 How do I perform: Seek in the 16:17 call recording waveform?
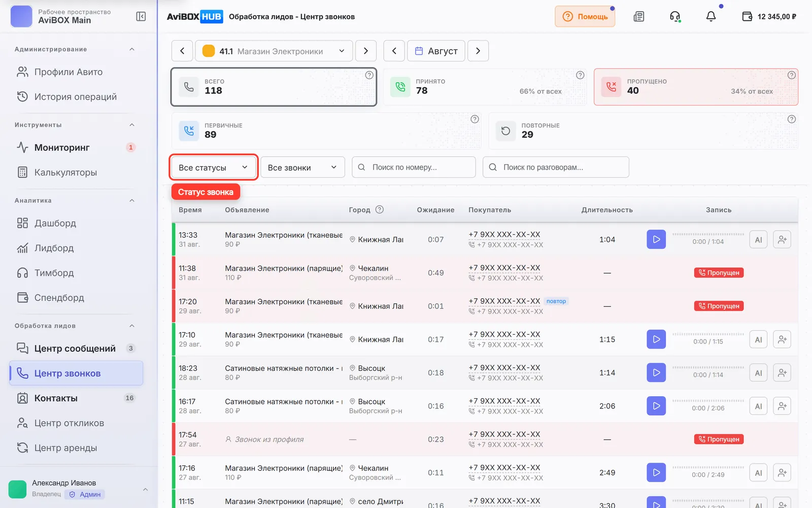coord(708,401)
